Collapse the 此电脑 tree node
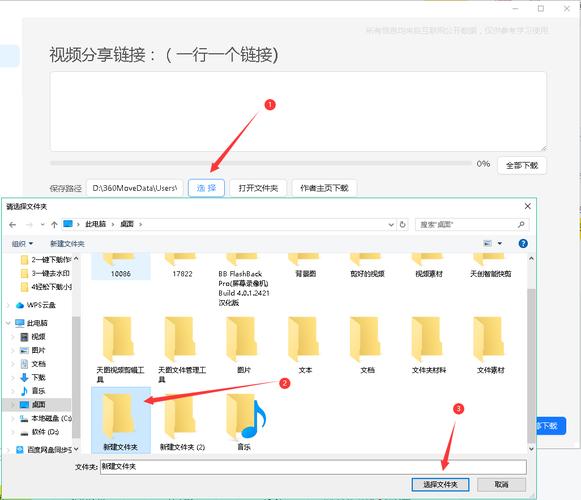 (x=8, y=323)
